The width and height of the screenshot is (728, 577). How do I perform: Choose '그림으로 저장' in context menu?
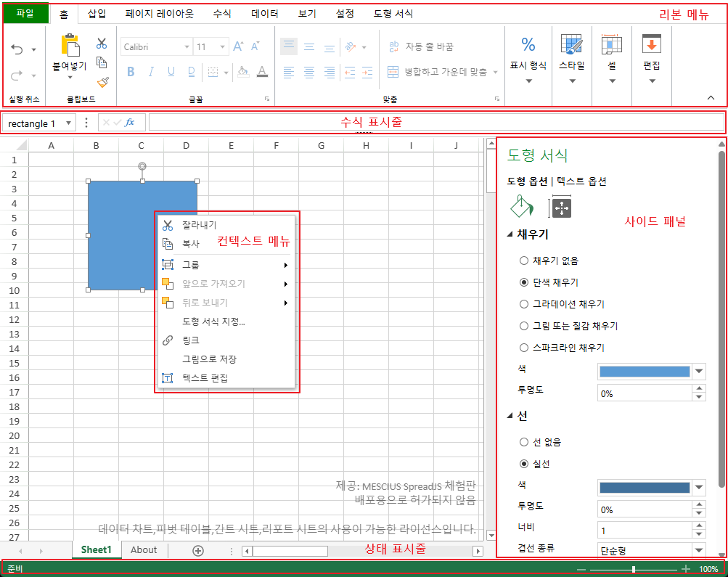click(x=226, y=359)
